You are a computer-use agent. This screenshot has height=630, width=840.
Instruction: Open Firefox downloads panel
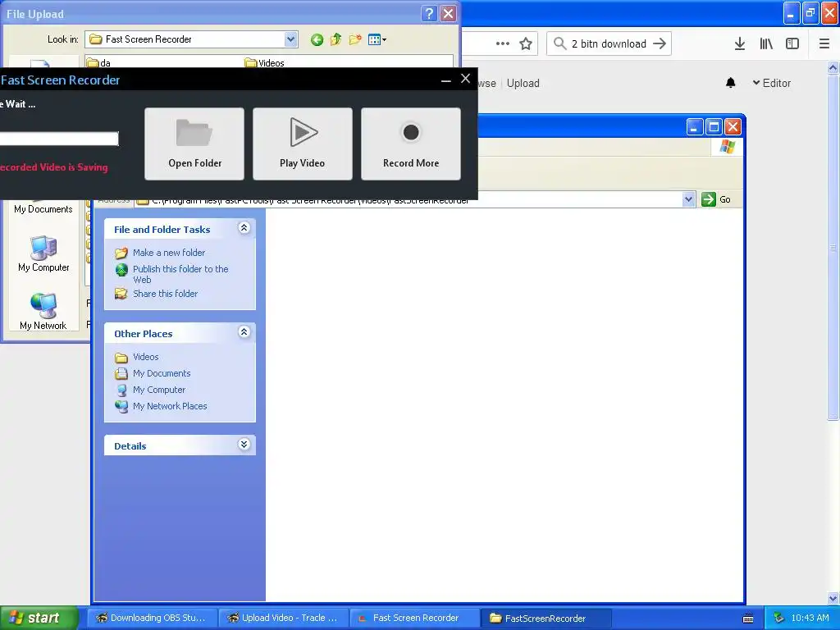click(x=740, y=44)
